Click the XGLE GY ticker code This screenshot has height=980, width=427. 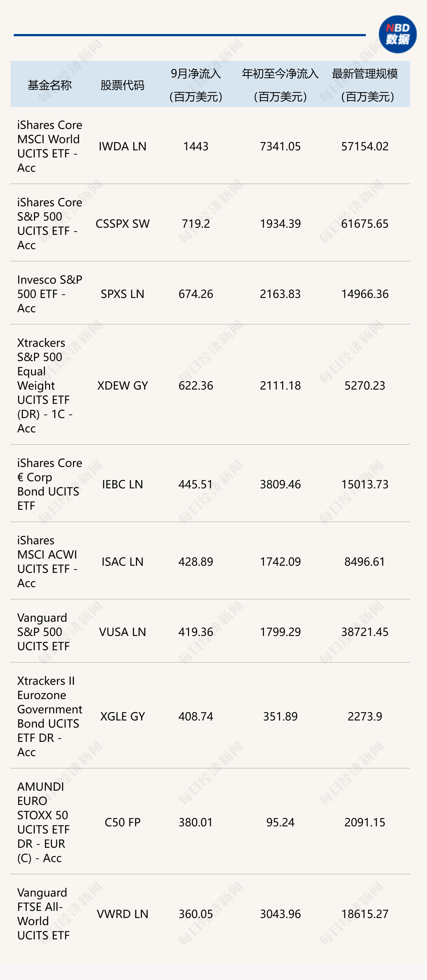coord(122,716)
